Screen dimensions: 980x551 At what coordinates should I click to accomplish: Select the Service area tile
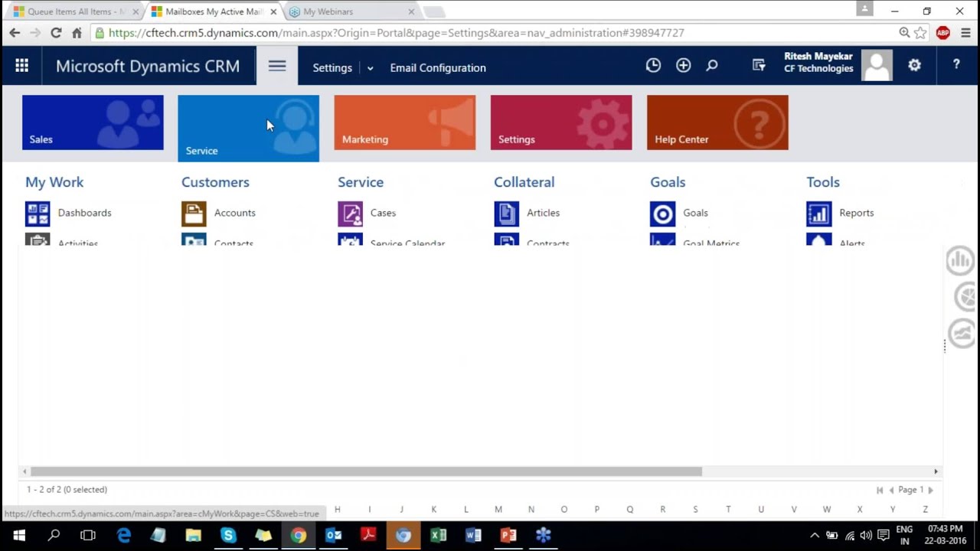(248, 128)
